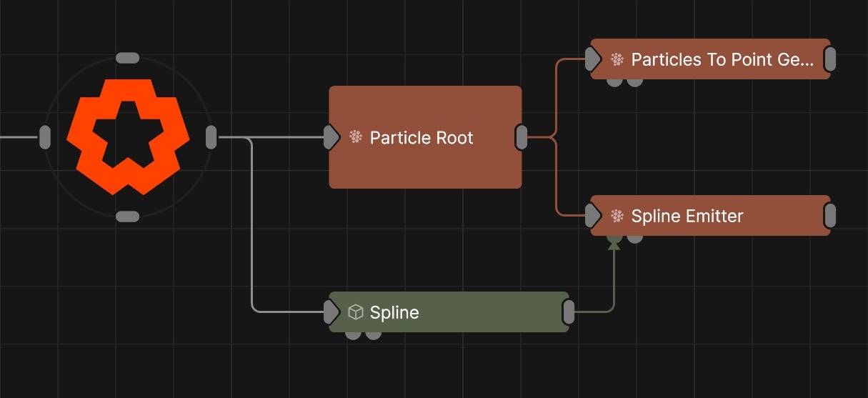Screen dimensions: 868x398
Task: Click the particle icon on Particle Root
Action: point(355,137)
